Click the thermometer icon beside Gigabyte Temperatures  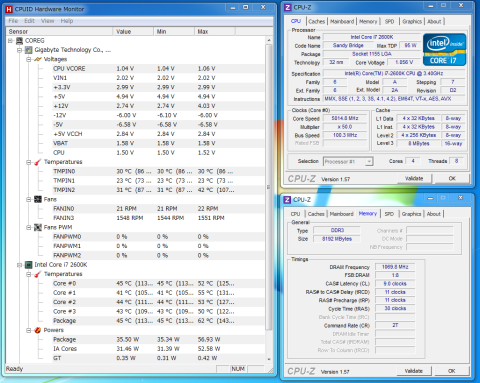click(38, 162)
